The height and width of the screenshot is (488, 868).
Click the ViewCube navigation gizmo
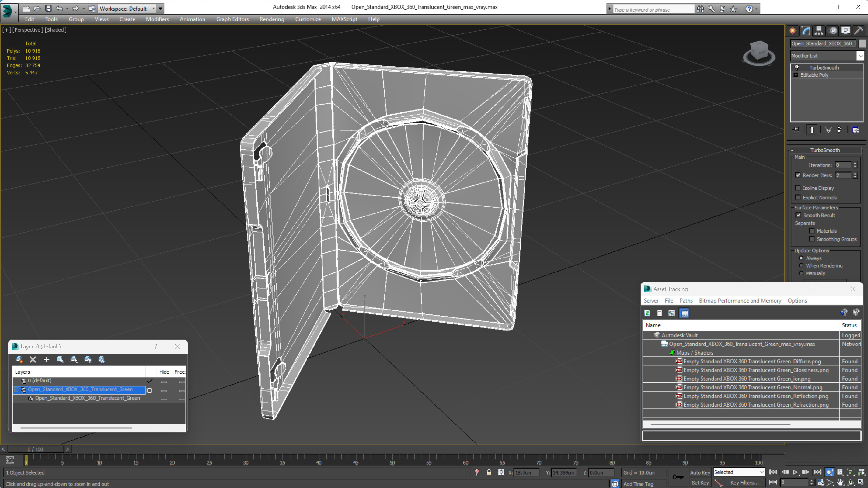759,53
